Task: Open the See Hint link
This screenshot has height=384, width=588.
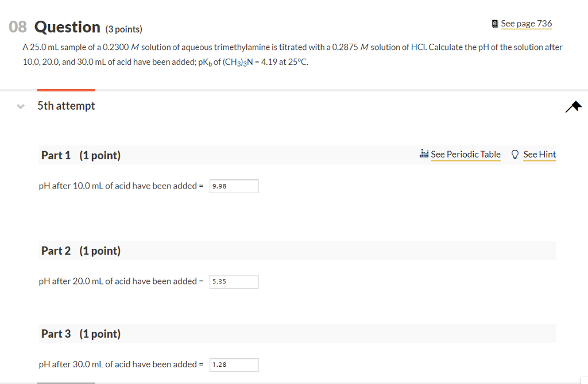Action: point(540,154)
